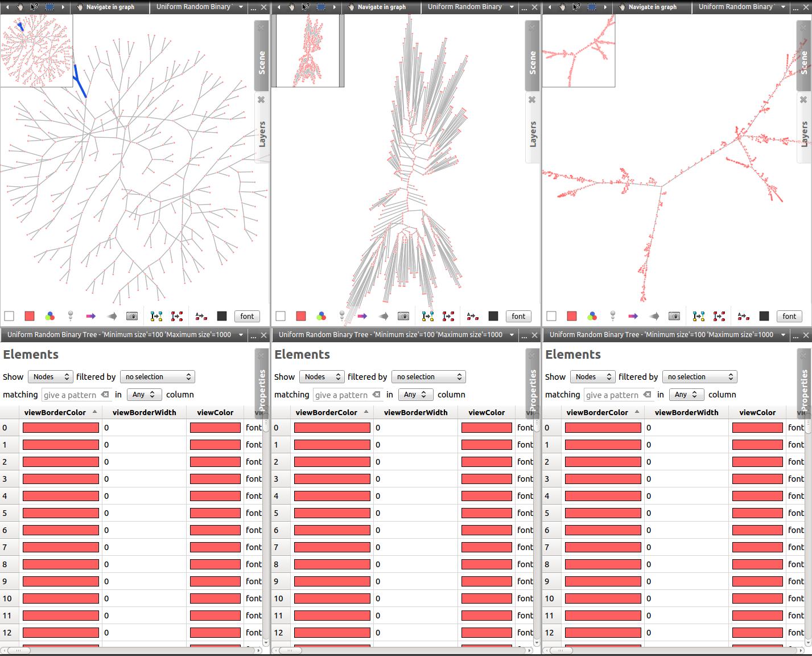Screen dimensions: 812x656
Task: Click the 'give a pattern' field in the left table
Action: pos(71,395)
